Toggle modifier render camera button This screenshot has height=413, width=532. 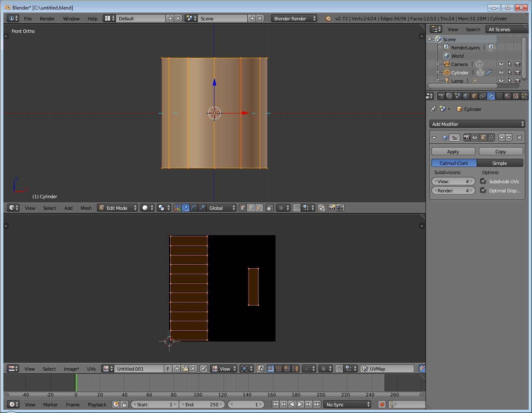click(x=467, y=138)
